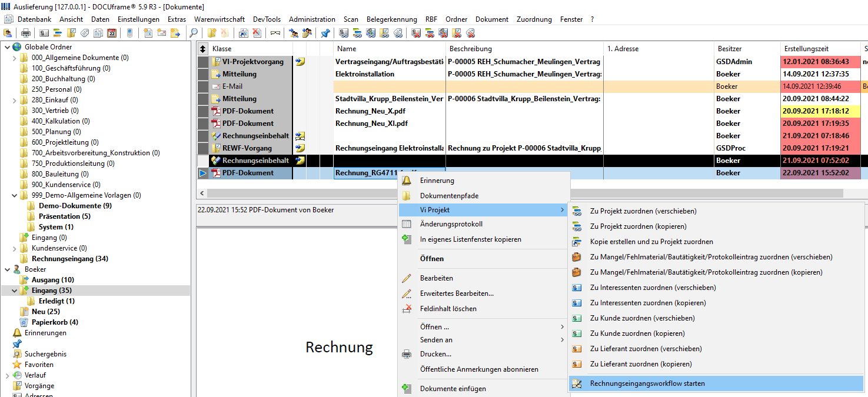
Task: Open the Warenwirtschaft menu
Action: coord(220,19)
